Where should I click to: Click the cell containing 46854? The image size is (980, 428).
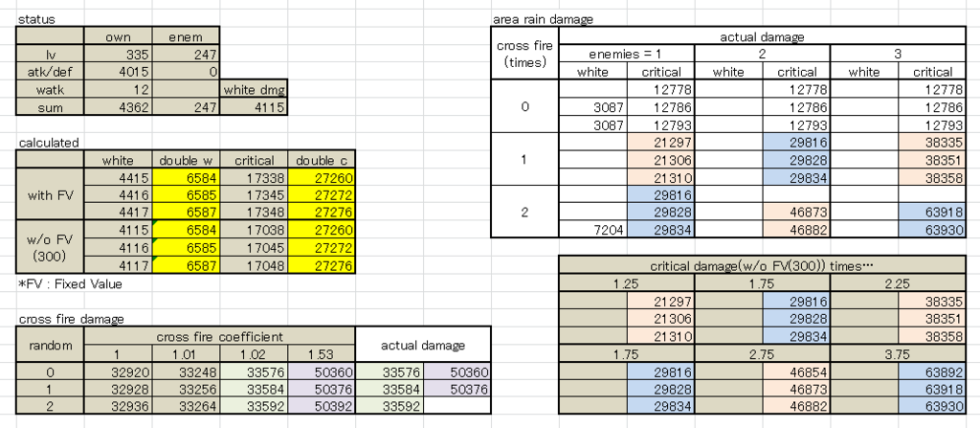pyautogui.click(x=795, y=372)
